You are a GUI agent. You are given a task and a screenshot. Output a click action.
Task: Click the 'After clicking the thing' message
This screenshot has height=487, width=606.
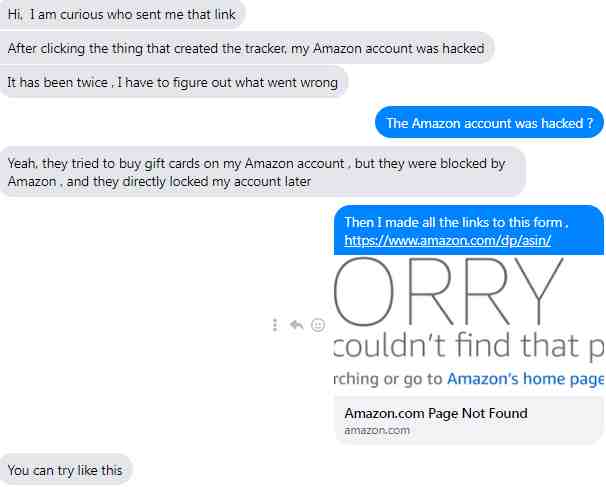(246, 48)
